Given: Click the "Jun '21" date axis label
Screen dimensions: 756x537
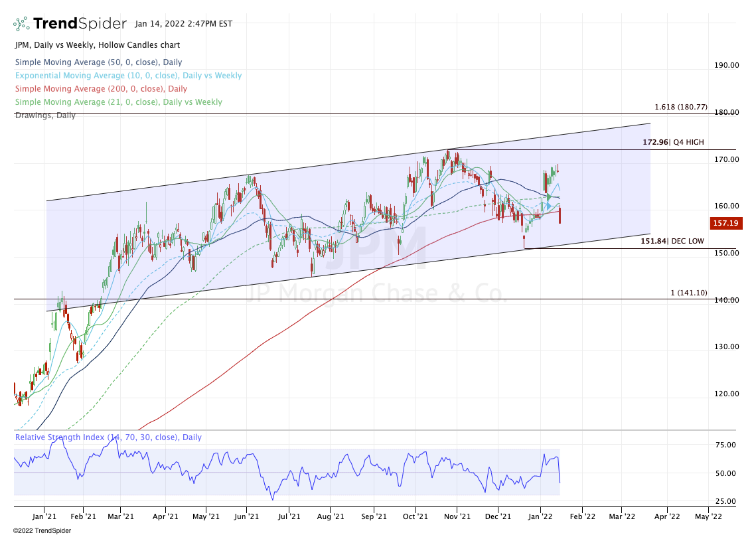Looking at the screenshot, I should click(x=246, y=516).
